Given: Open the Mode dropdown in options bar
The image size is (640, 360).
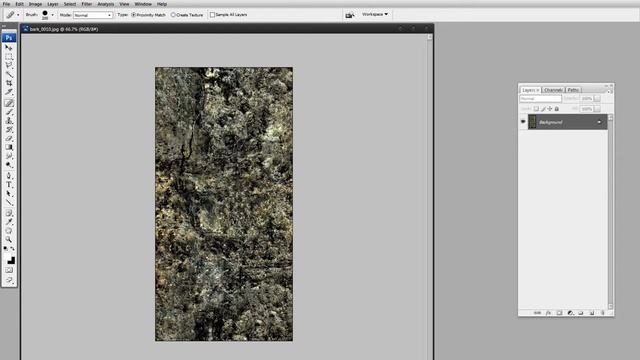Looking at the screenshot, I should pyautogui.click(x=93, y=15).
